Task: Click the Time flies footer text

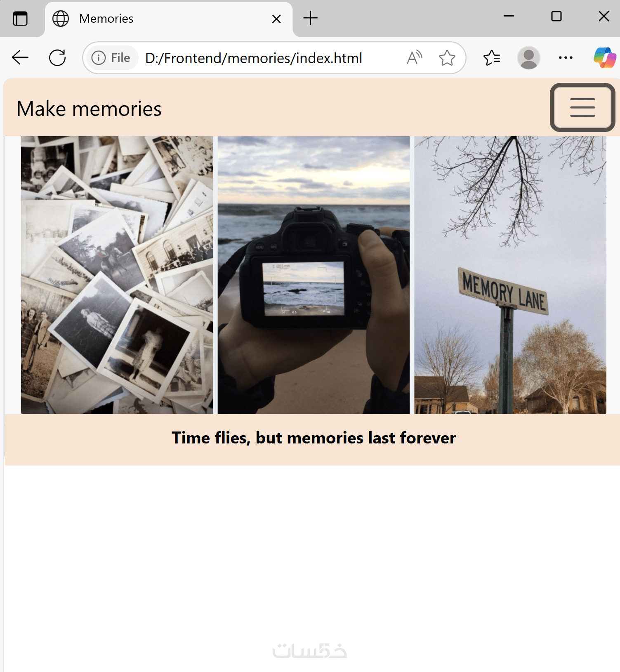Action: click(x=314, y=438)
